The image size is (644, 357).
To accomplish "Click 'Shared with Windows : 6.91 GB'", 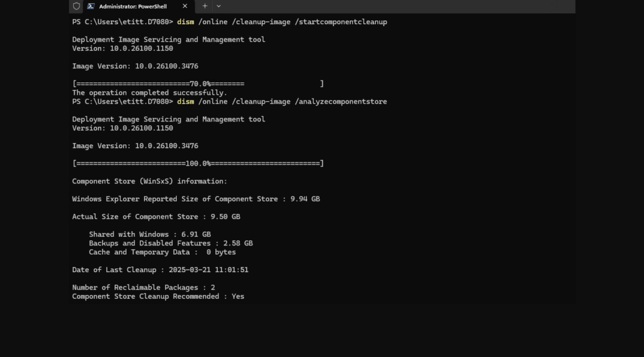I will [150, 234].
